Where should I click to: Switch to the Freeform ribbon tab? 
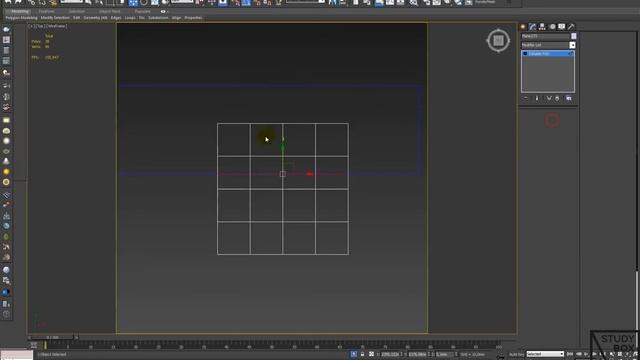[x=46, y=11]
